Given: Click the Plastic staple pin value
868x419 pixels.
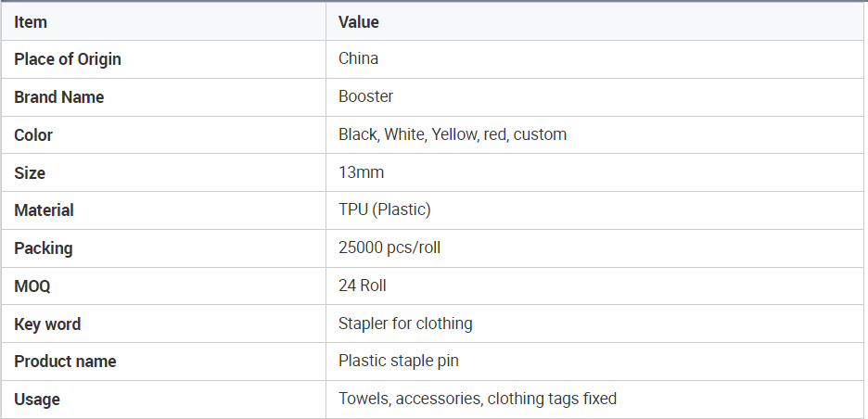Looking at the screenshot, I should (399, 361).
